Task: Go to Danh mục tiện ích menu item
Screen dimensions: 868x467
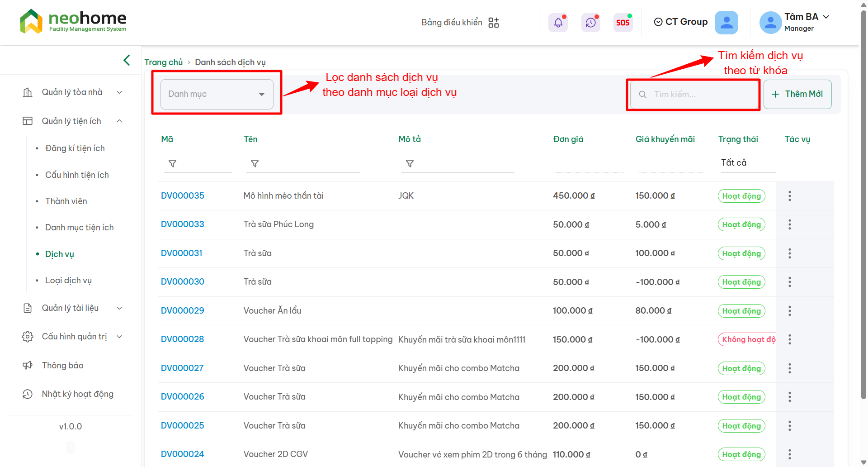Action: point(79,228)
